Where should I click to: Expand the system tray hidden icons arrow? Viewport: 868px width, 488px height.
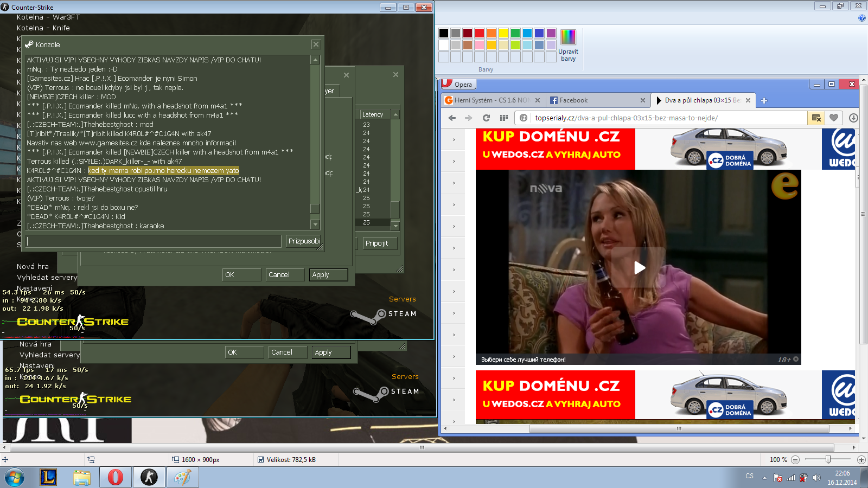[764, 478]
